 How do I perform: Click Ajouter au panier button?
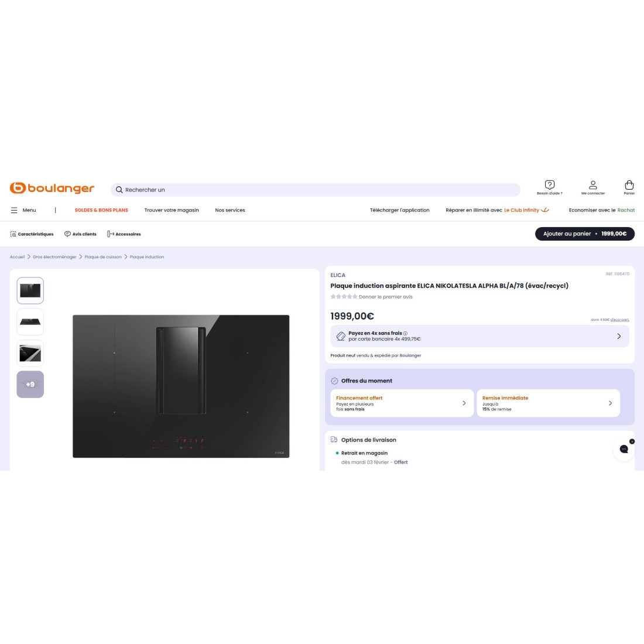pos(584,234)
